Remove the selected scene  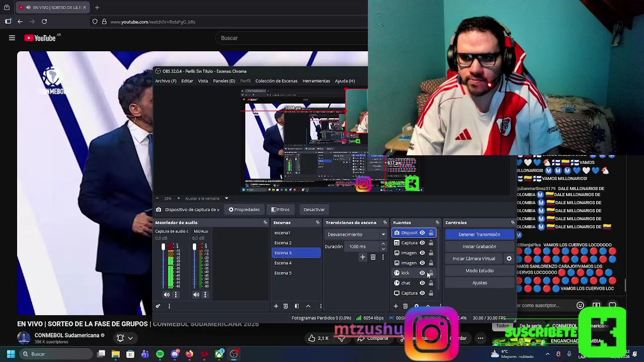coord(285,306)
